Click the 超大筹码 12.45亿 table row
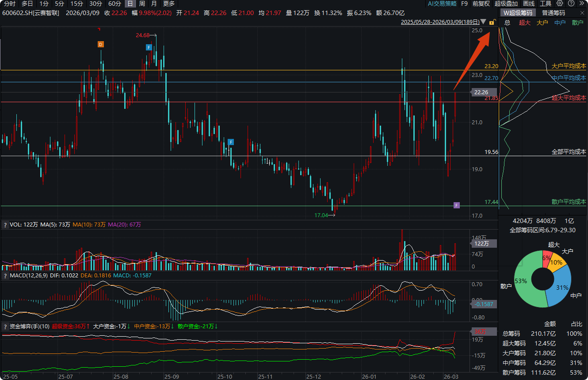The width and height of the screenshot is (588, 380). tap(543, 343)
